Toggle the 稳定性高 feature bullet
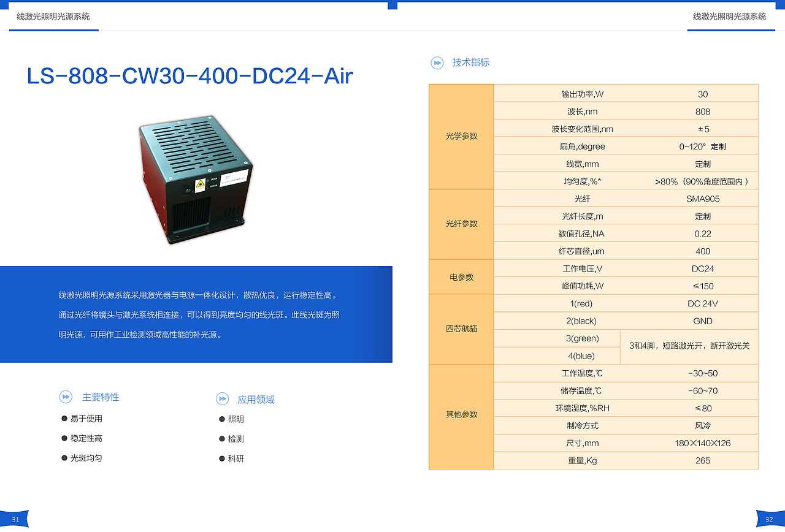 point(64,438)
